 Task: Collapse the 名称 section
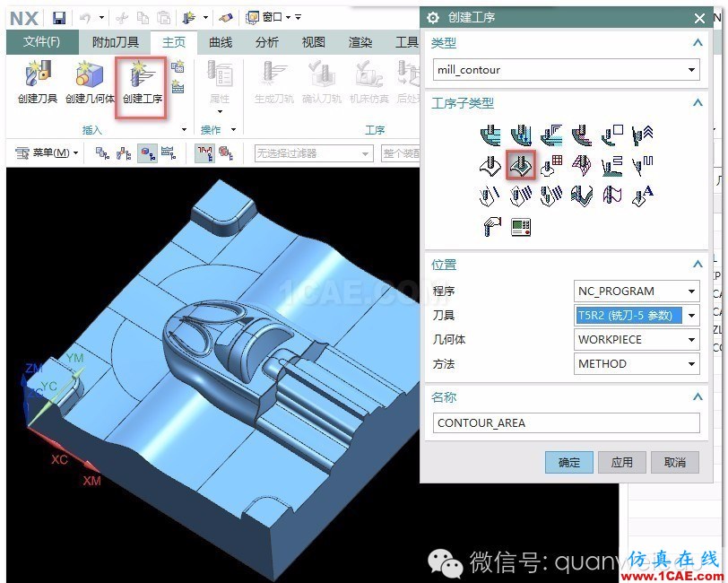click(x=697, y=396)
